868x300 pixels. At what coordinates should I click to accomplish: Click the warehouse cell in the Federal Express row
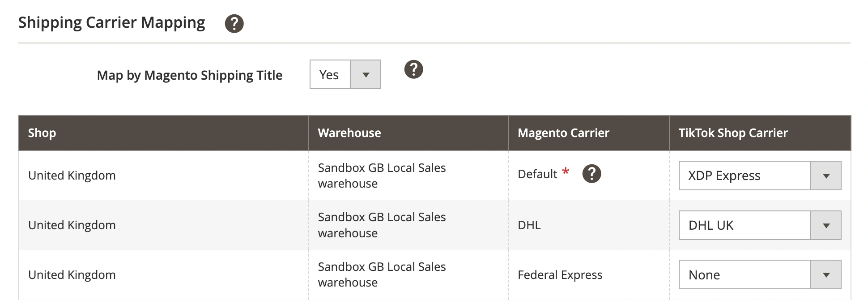pyautogui.click(x=382, y=274)
